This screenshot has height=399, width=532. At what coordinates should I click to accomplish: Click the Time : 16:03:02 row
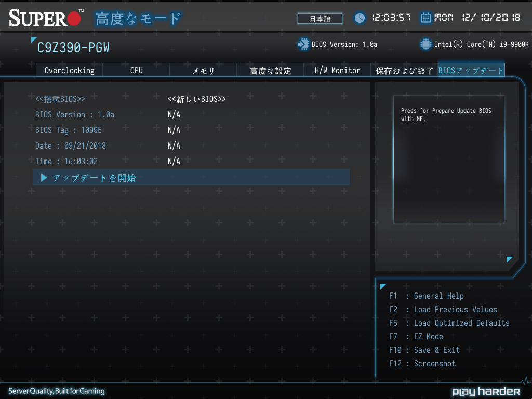66,162
